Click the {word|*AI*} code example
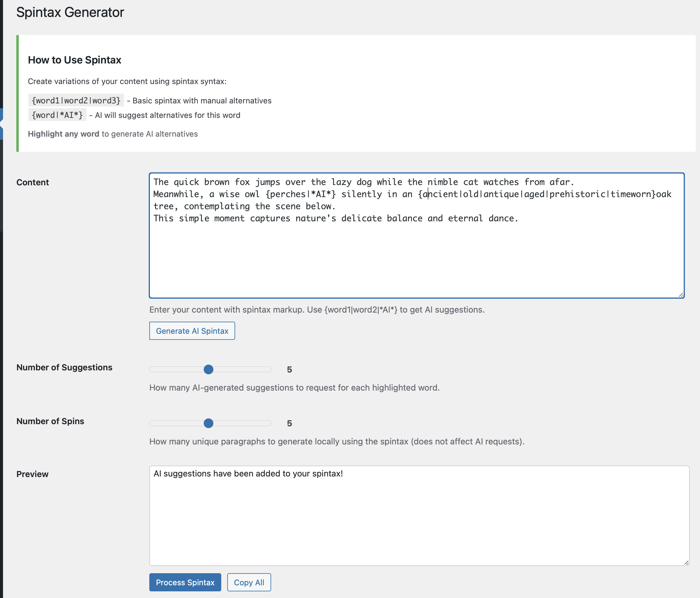The width and height of the screenshot is (700, 598). [57, 115]
